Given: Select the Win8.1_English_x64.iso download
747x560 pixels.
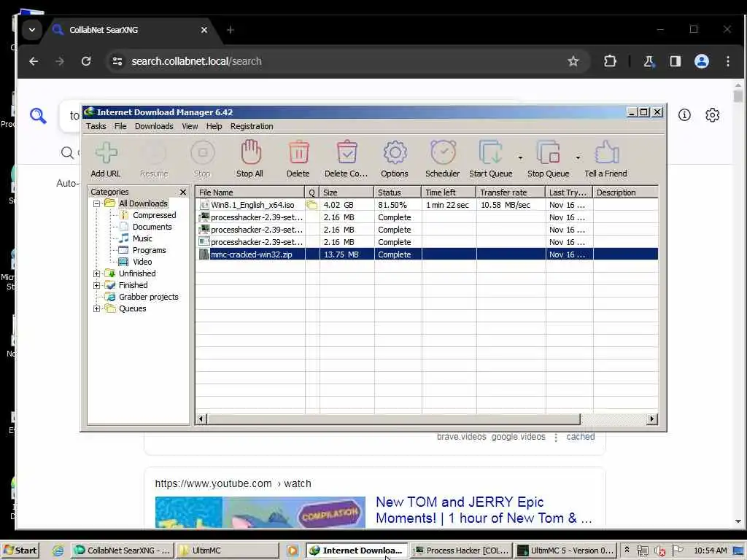Looking at the screenshot, I should 426,205.
